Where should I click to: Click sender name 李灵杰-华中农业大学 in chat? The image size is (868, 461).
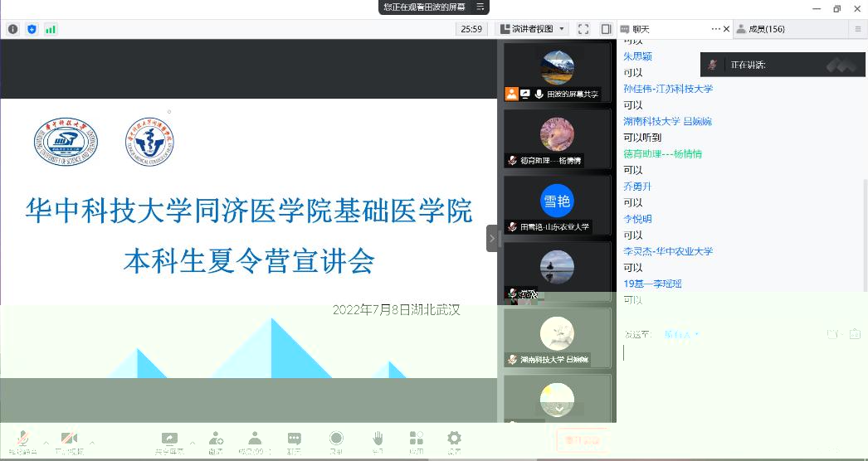pyautogui.click(x=668, y=251)
